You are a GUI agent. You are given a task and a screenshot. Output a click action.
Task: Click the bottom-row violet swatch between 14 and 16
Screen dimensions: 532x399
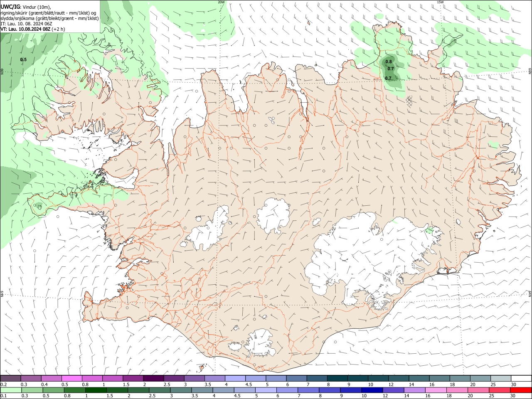point(414,390)
